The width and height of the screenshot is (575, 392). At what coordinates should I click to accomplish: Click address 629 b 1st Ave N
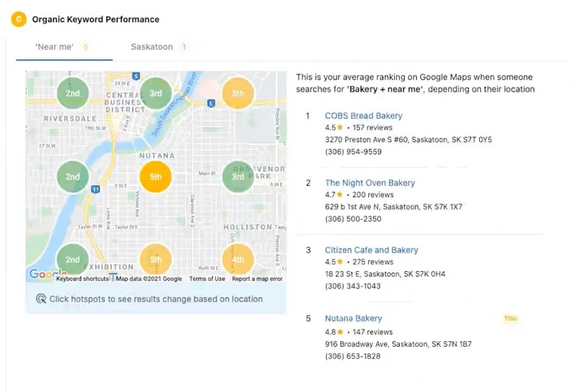point(394,207)
